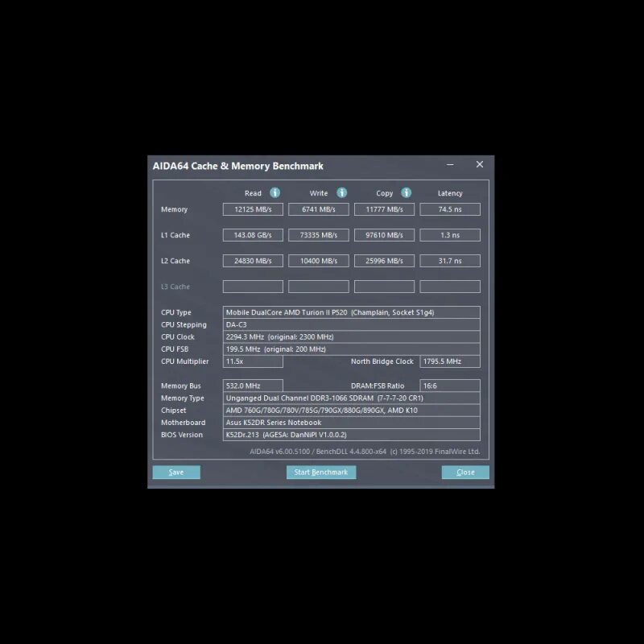Click the L2 Cache row label
The image size is (644, 644).
(175, 261)
